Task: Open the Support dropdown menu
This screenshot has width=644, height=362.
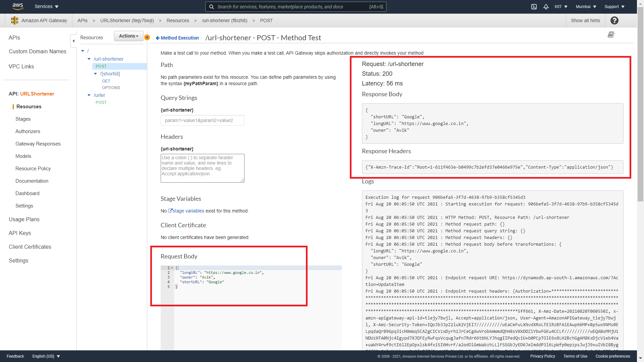Action: pos(614,7)
